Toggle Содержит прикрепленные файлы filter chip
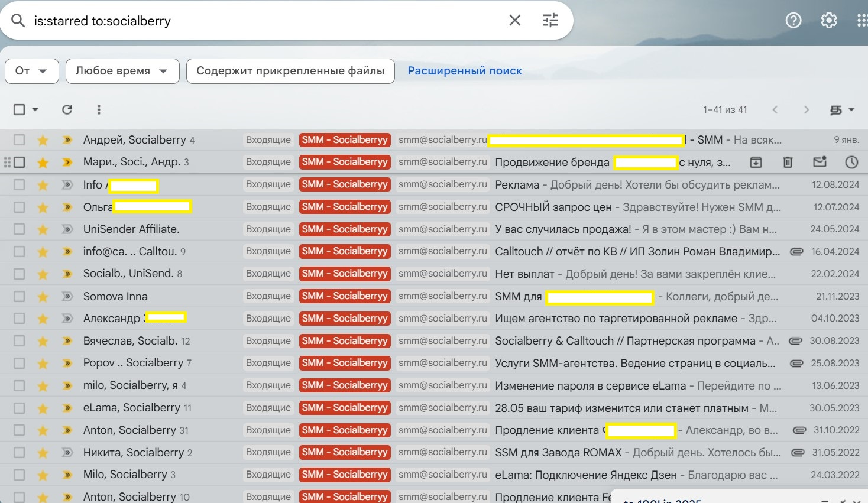Screen dimensions: 868x503 (290, 71)
